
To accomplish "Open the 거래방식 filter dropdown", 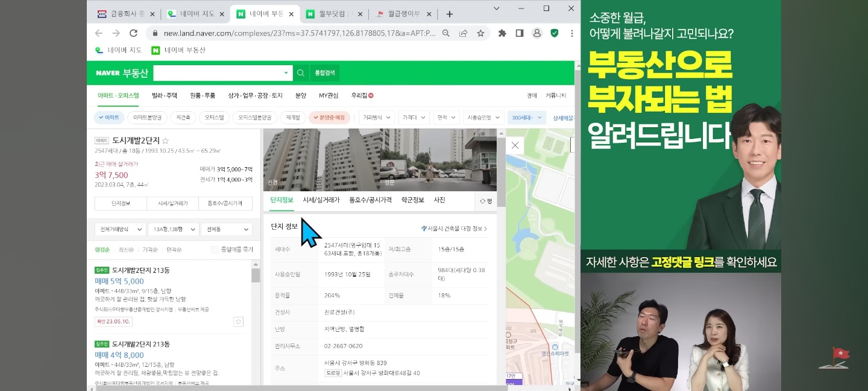I will [x=376, y=118].
